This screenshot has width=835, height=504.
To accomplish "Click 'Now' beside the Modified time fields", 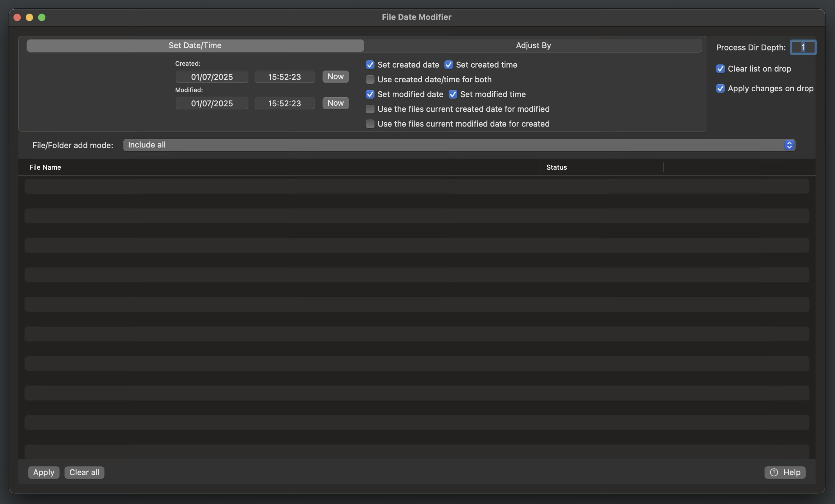I will pyautogui.click(x=335, y=103).
